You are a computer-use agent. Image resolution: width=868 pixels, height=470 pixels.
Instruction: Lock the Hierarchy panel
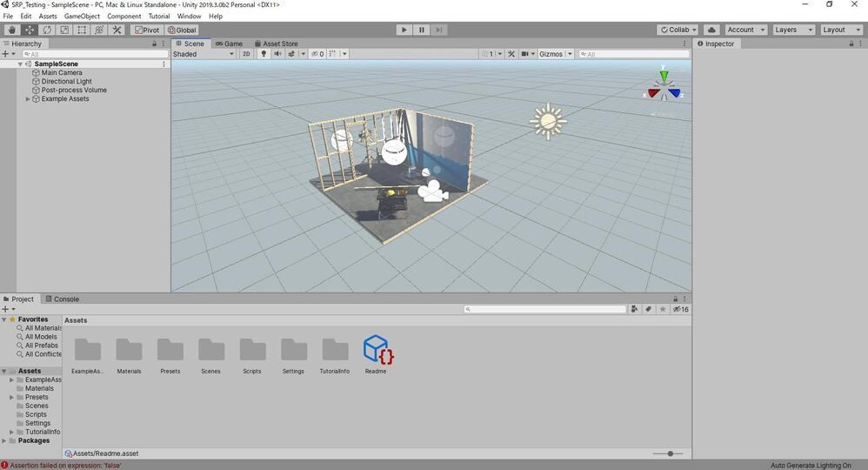click(x=155, y=44)
